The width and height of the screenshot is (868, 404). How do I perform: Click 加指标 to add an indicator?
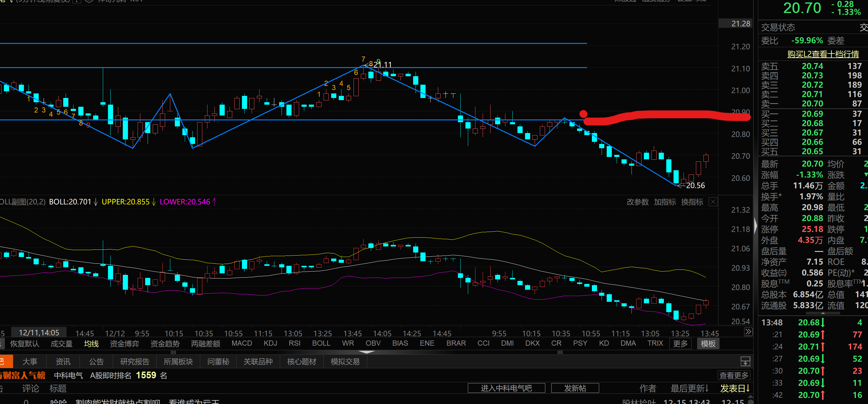[664, 202]
